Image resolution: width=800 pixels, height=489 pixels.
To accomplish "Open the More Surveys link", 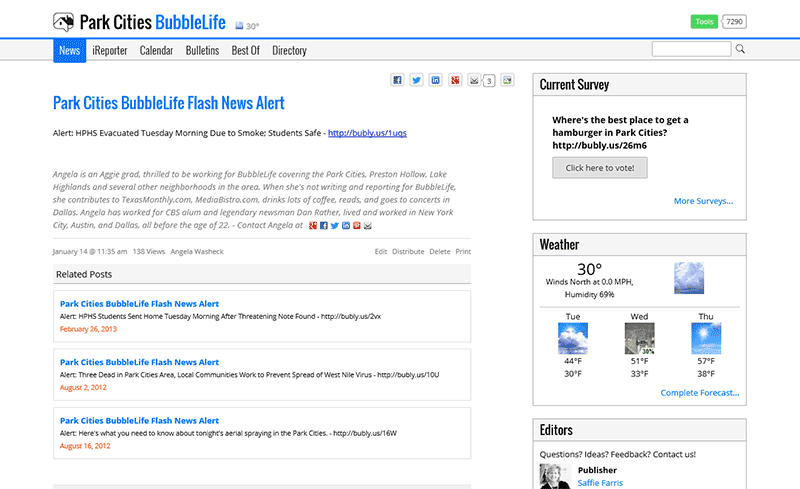I will coord(703,201).
